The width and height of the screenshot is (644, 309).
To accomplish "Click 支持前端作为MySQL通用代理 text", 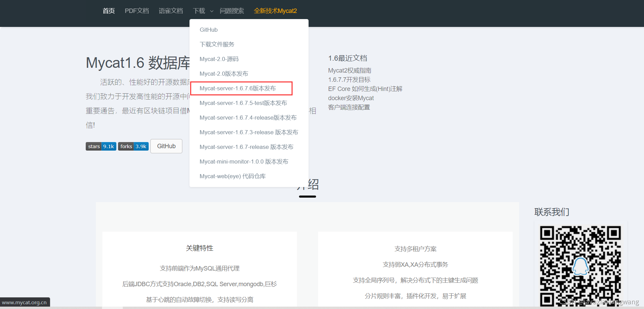I will click(x=200, y=268).
